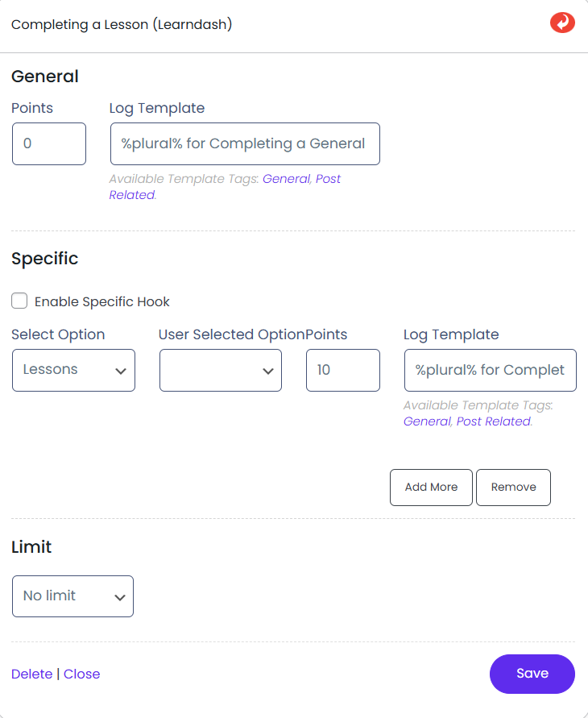Click the red arrow icon in header
The width and height of the screenshot is (588, 718).
(562, 23)
